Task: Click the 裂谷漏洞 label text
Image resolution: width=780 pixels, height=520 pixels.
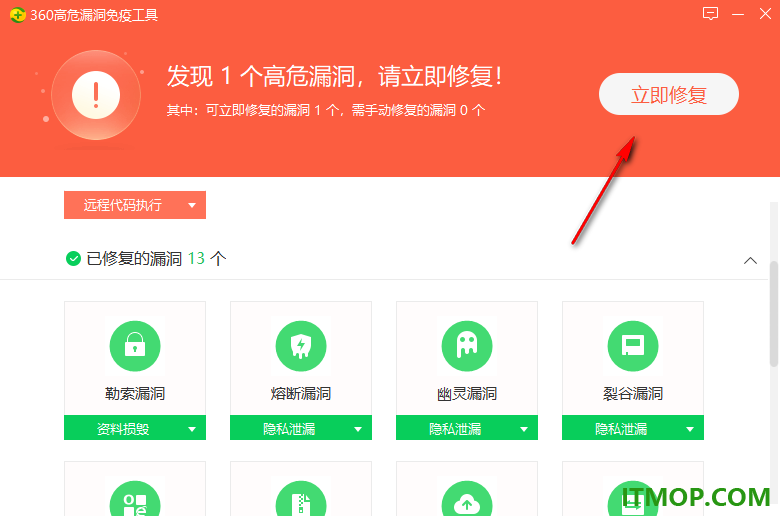Action: click(x=633, y=394)
